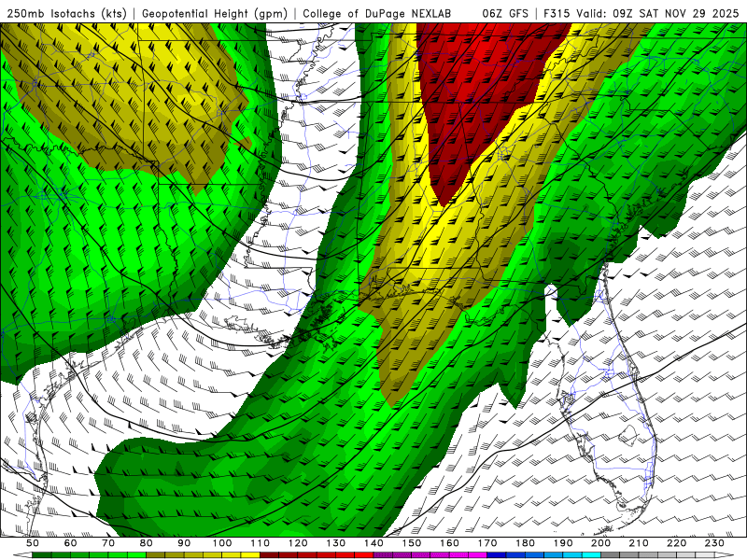
Task: Click the '100' color bar label
Action: (x=222, y=543)
